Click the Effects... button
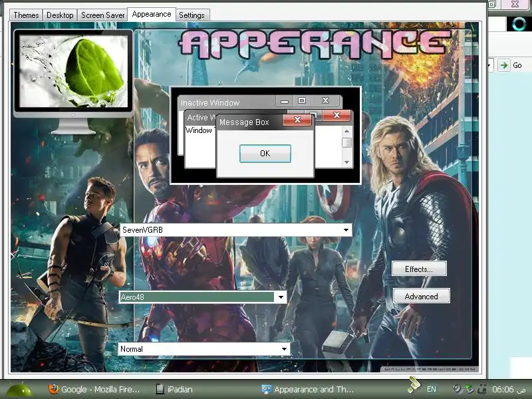This screenshot has height=399, width=532. pos(419,269)
